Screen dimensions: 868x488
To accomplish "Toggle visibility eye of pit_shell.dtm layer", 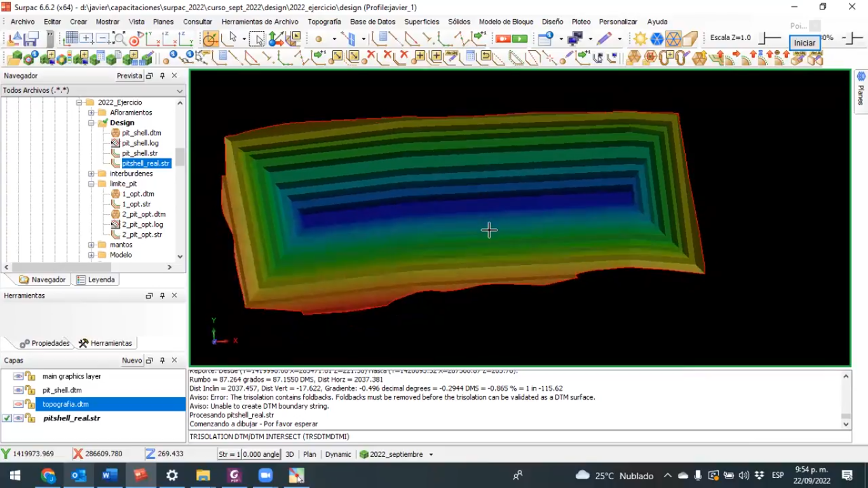I will tap(18, 390).
